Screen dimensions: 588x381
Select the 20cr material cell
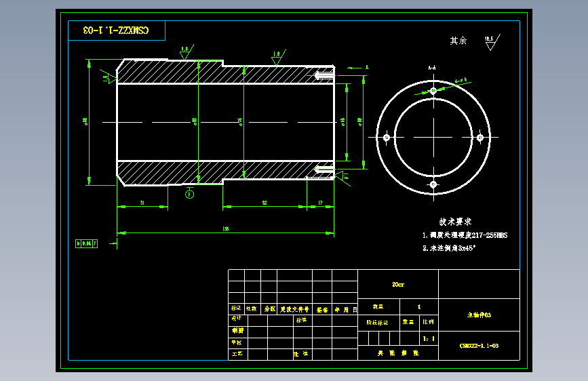tap(398, 285)
